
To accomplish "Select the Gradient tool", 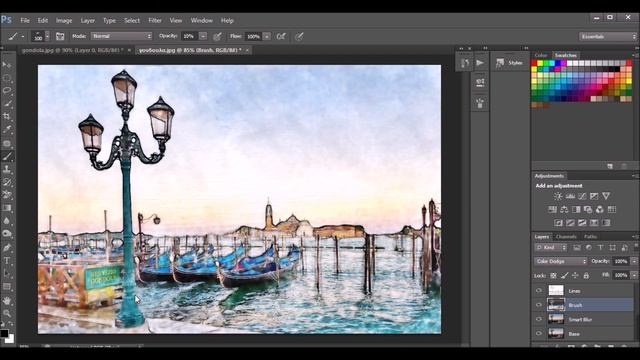I will pos(7,208).
